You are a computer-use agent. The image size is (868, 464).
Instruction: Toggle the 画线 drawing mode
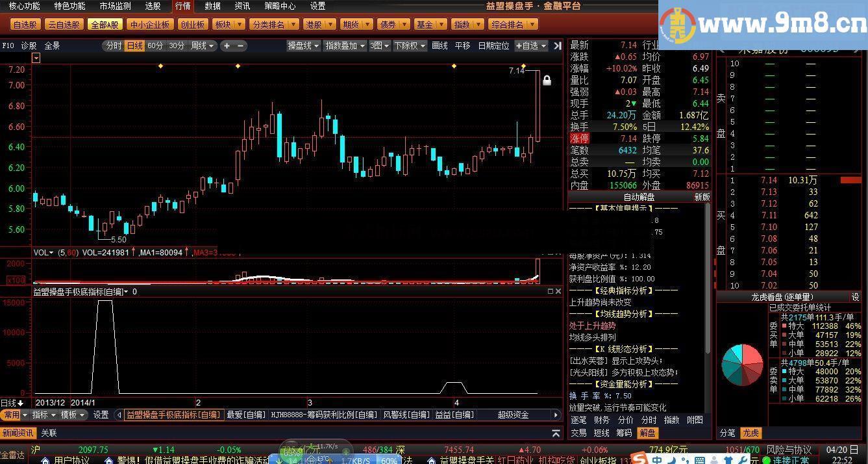(440, 46)
